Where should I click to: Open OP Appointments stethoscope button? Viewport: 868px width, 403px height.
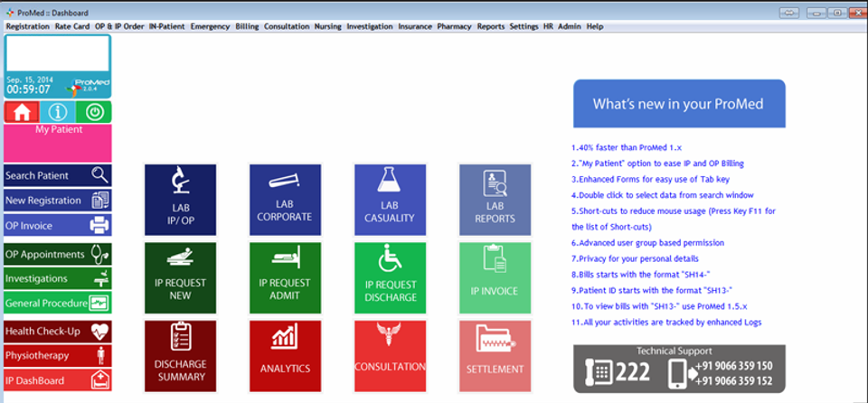(58, 255)
